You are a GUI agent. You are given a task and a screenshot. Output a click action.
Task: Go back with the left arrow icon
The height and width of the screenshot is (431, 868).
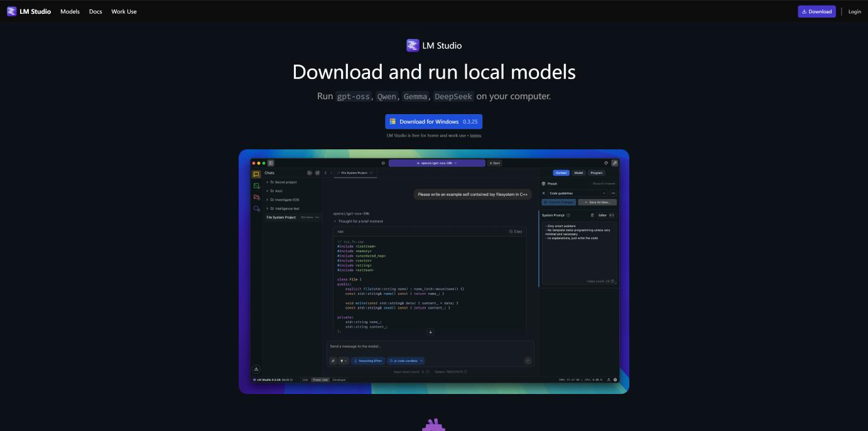(325, 173)
